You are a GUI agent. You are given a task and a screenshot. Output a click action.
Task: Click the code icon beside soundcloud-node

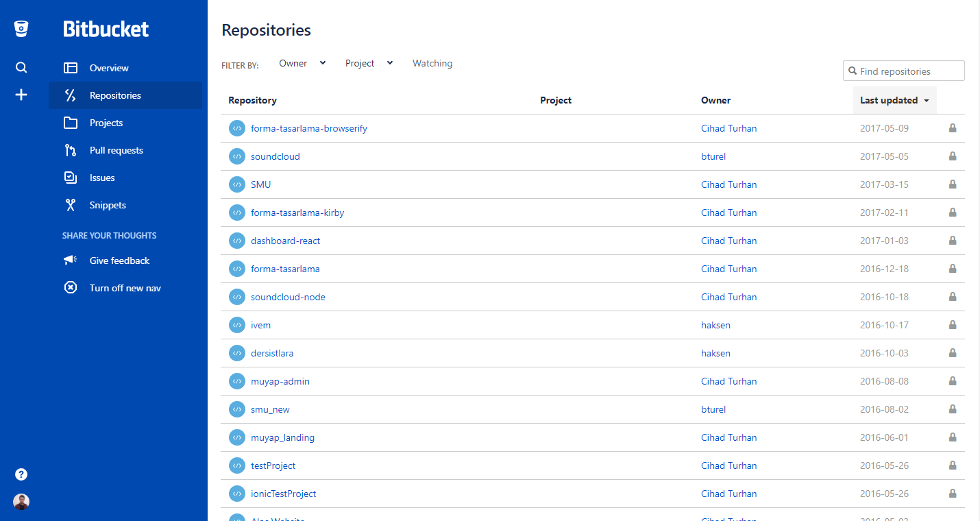(236, 297)
